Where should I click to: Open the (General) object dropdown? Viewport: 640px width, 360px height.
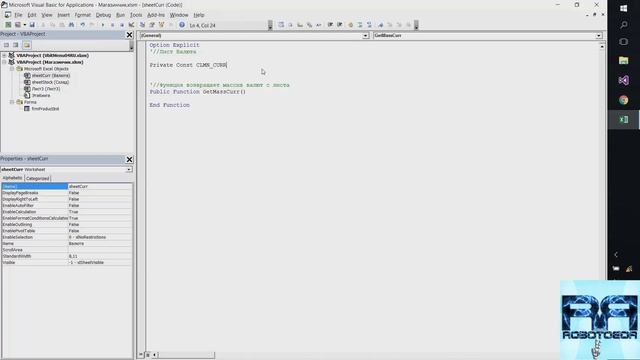point(365,36)
